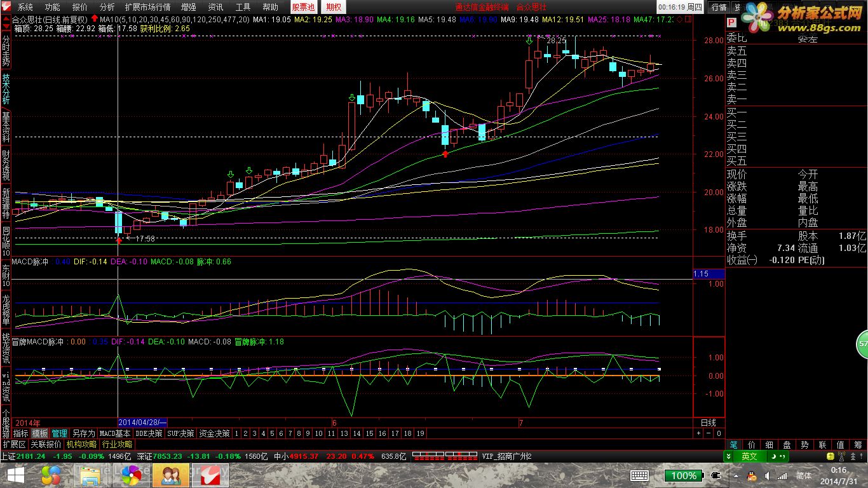Open the 功能 menu

coord(52,7)
